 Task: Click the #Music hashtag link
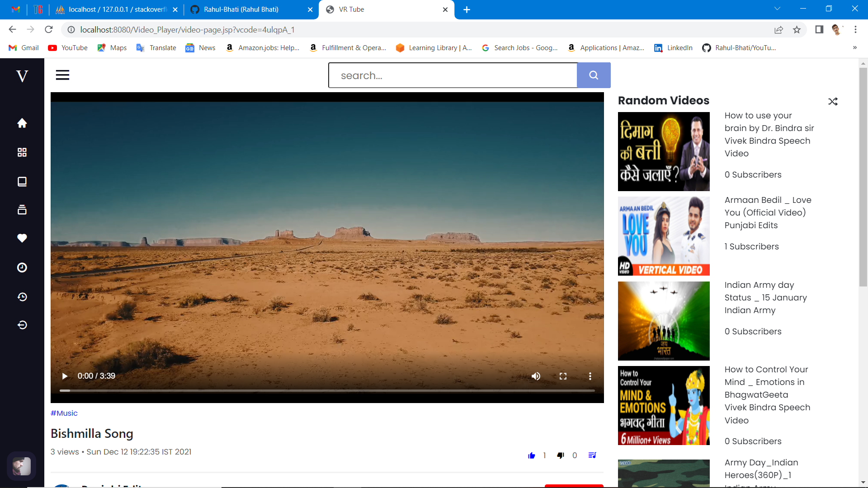pyautogui.click(x=64, y=413)
